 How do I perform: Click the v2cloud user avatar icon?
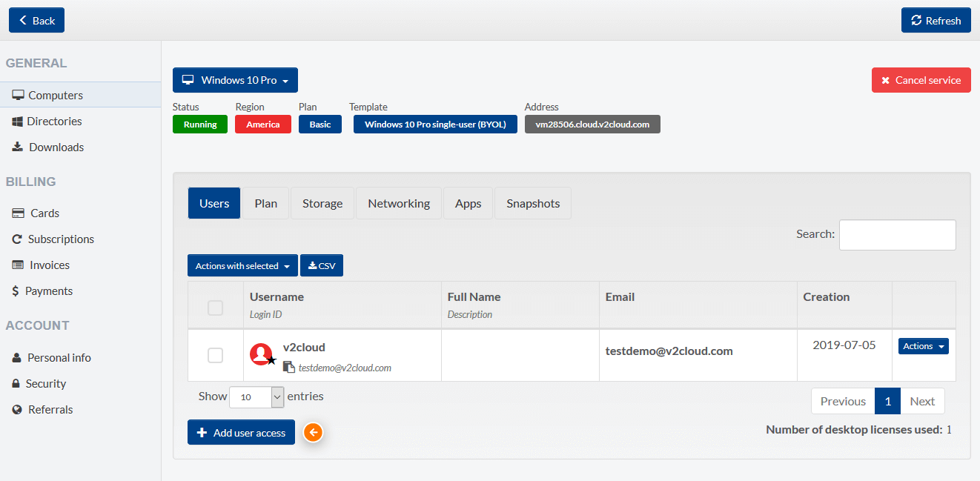click(x=262, y=355)
